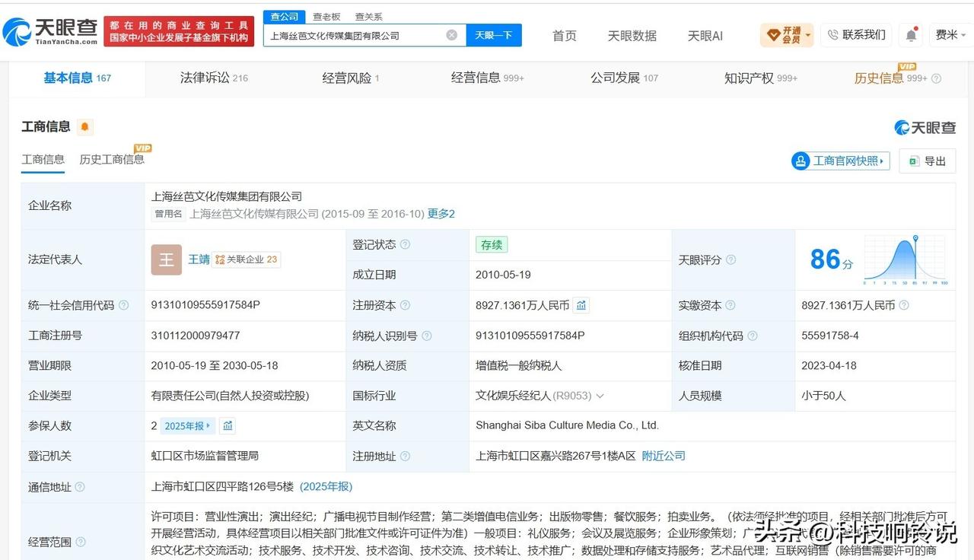This screenshot has height=560, width=974.
Task: Select the 查公司 search tab
Action: pos(285,17)
